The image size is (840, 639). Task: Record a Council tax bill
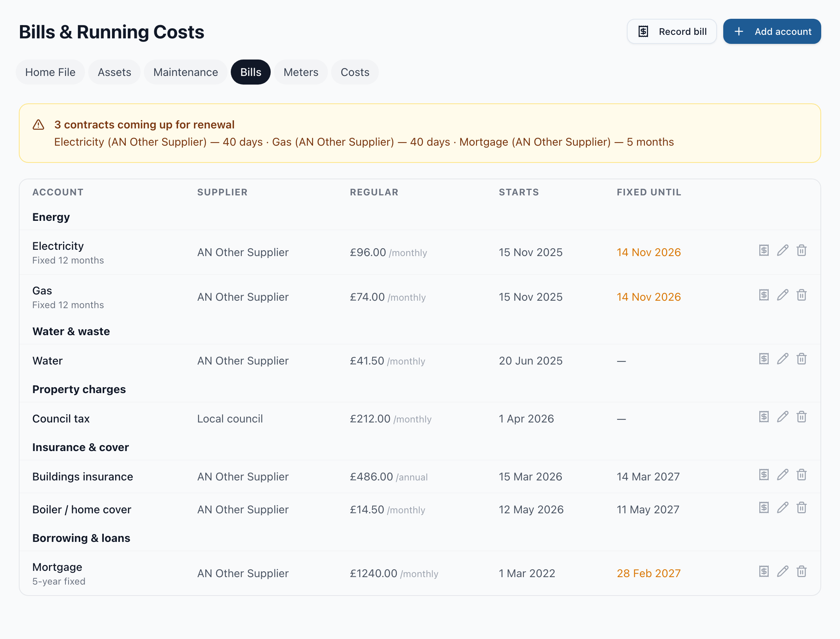pyautogui.click(x=764, y=417)
